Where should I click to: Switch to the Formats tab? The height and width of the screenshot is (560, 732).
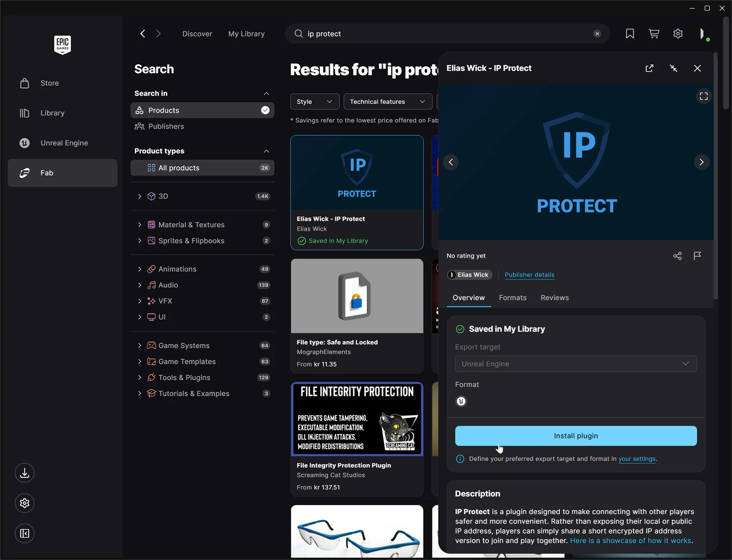[x=513, y=298]
